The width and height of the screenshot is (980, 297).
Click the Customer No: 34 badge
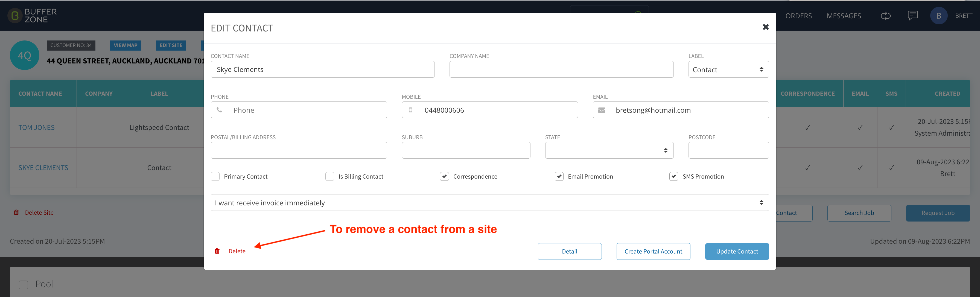pos(71,45)
